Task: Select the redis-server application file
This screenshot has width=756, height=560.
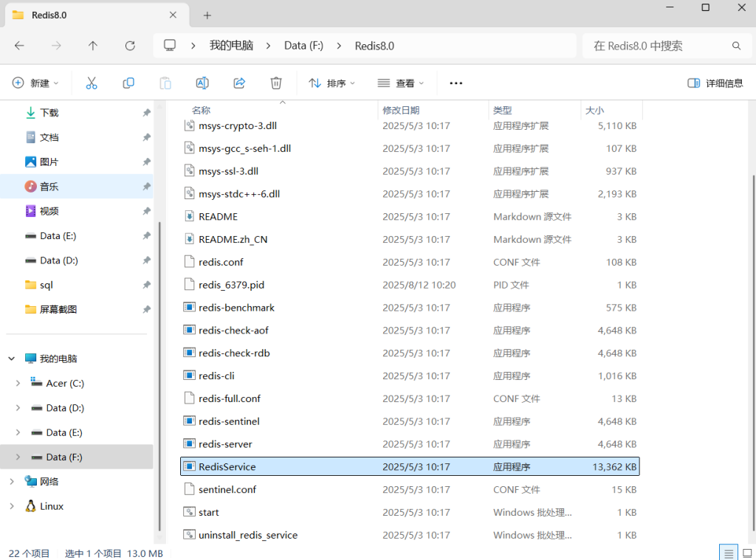Action: 225,444
